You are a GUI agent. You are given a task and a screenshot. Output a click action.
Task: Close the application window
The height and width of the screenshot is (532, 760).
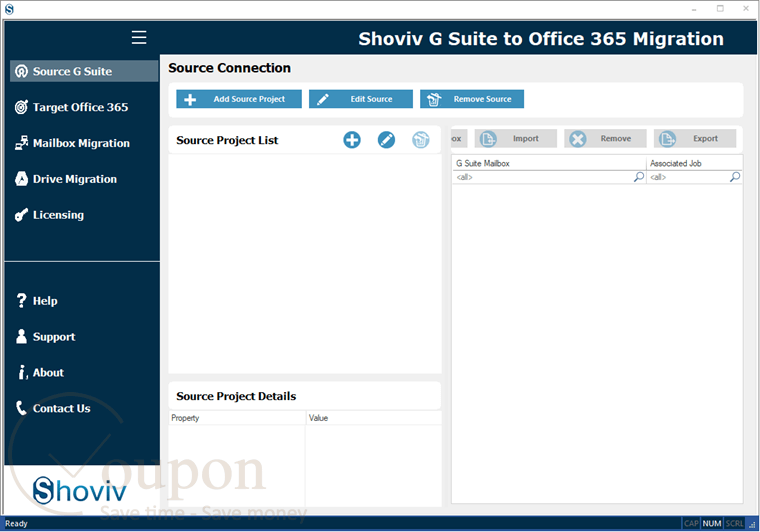pyautogui.click(x=746, y=9)
